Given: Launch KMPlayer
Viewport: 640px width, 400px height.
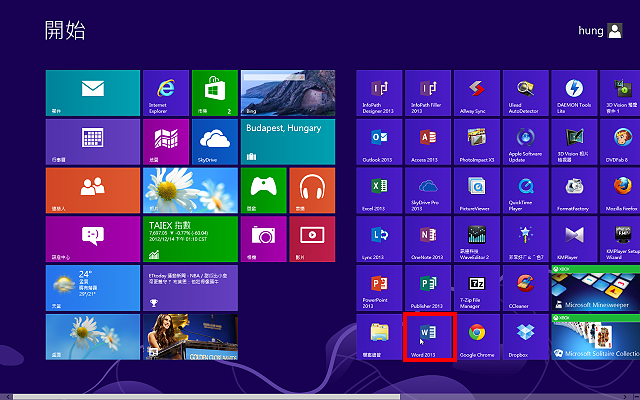Looking at the screenshot, I should click(x=574, y=239).
